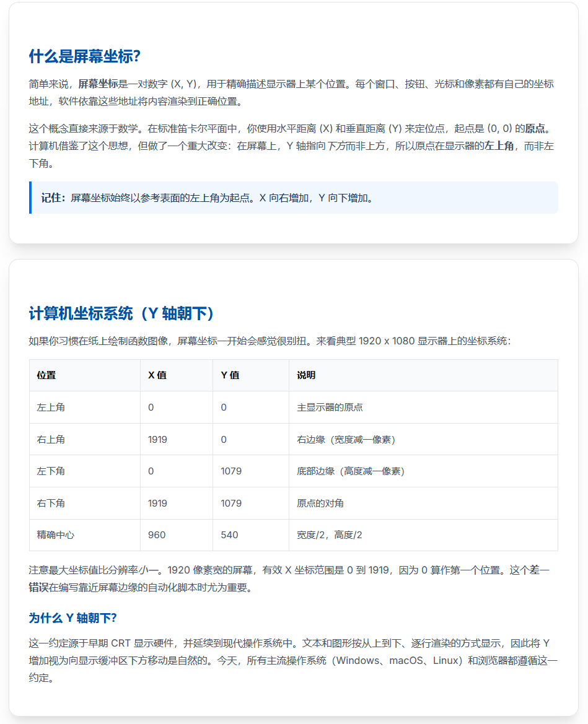Click the 记住 callout note
The image size is (588, 724).
(293, 198)
